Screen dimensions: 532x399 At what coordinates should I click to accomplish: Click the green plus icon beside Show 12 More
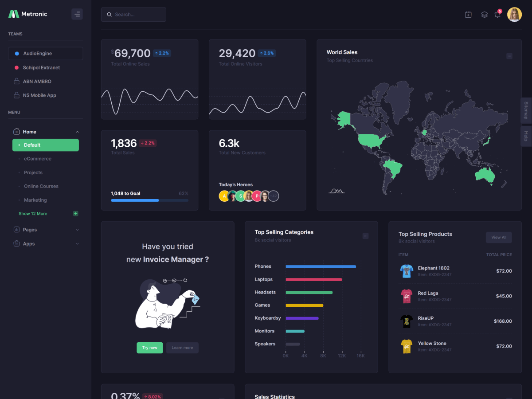[x=75, y=214]
